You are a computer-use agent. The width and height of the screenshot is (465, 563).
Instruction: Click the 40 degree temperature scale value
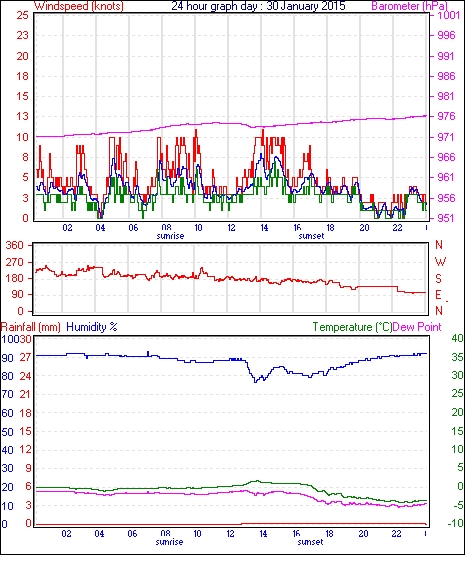[x=457, y=338]
